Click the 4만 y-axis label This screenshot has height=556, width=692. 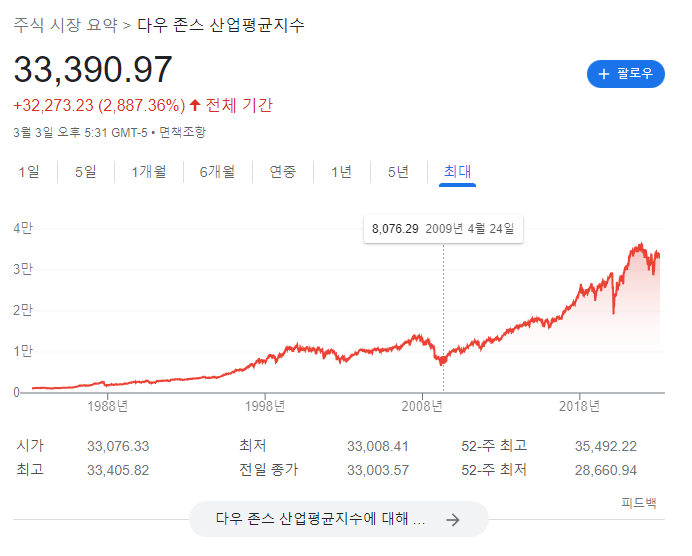click(x=23, y=228)
